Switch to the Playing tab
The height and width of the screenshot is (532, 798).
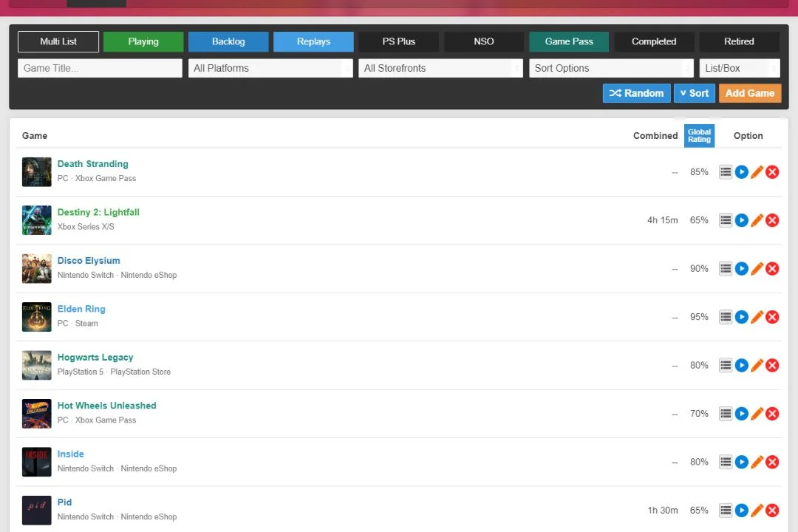pyautogui.click(x=143, y=41)
